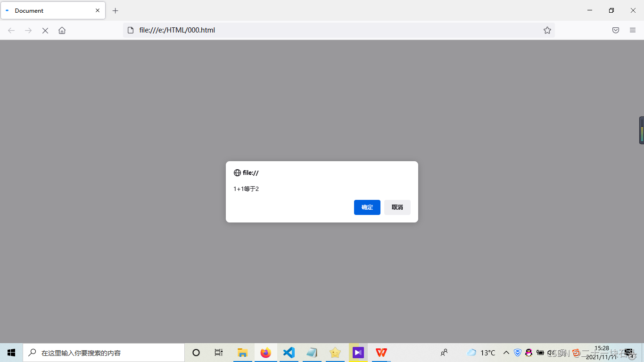Open a new tab with the plus button
The height and width of the screenshot is (362, 644).
click(x=116, y=10)
